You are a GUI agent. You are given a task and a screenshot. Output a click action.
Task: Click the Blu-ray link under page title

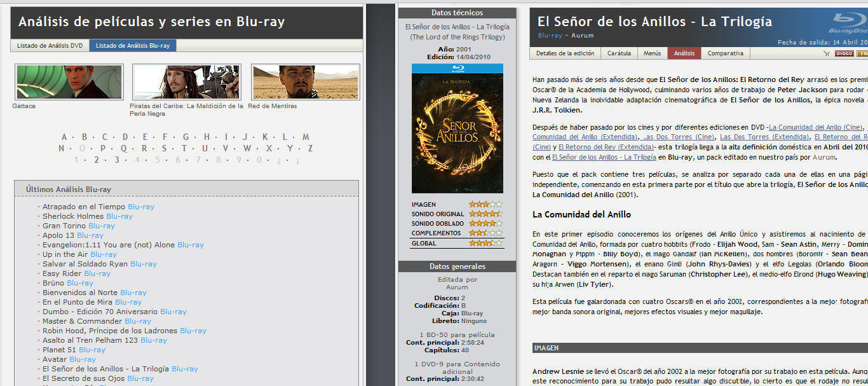(x=550, y=36)
